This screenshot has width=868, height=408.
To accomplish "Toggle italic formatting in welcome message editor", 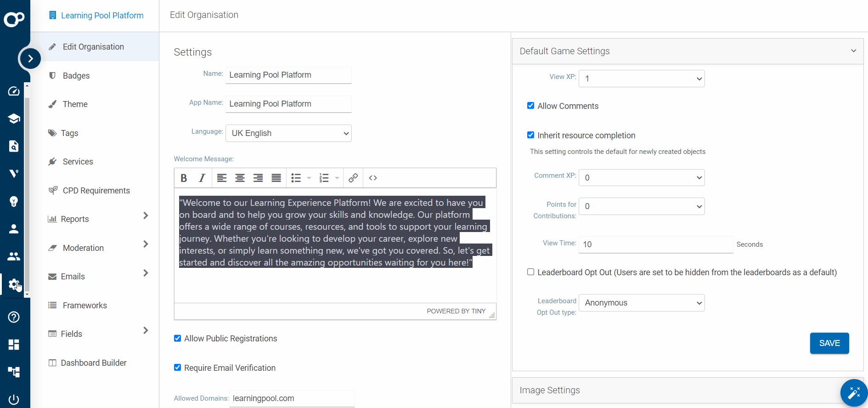I will [x=202, y=178].
